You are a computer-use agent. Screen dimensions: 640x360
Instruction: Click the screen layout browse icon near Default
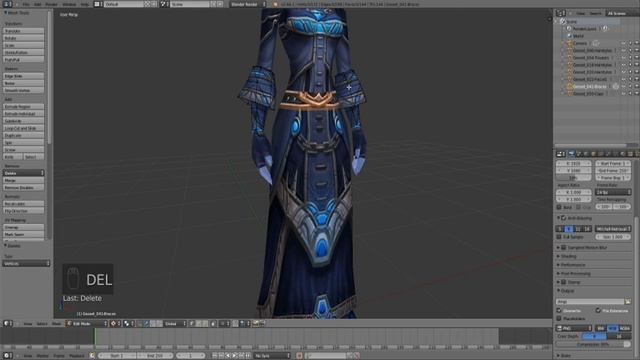pyautogui.click(x=98, y=4)
